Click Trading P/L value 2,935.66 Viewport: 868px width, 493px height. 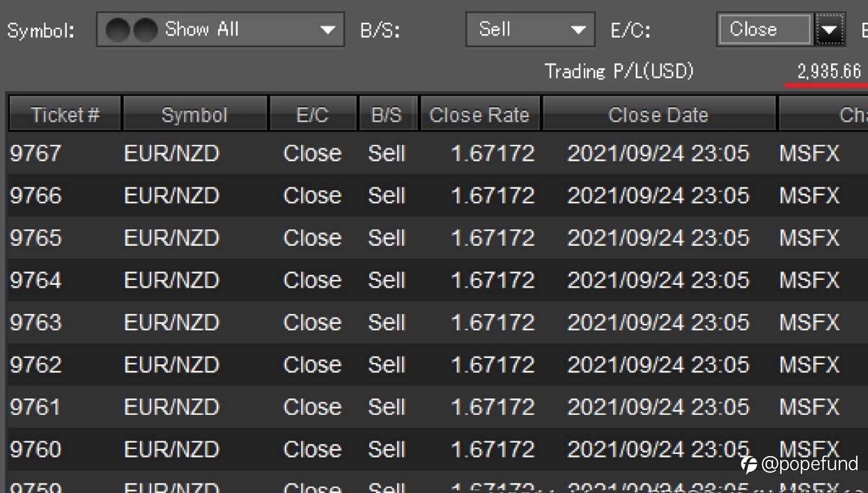828,72
